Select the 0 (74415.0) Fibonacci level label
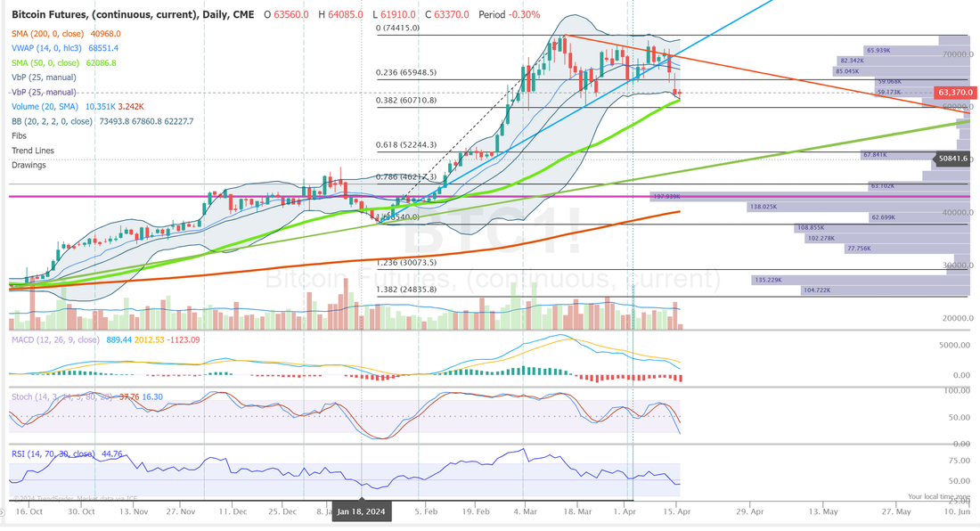Image resolution: width=980 pixels, height=531 pixels. pyautogui.click(x=397, y=29)
